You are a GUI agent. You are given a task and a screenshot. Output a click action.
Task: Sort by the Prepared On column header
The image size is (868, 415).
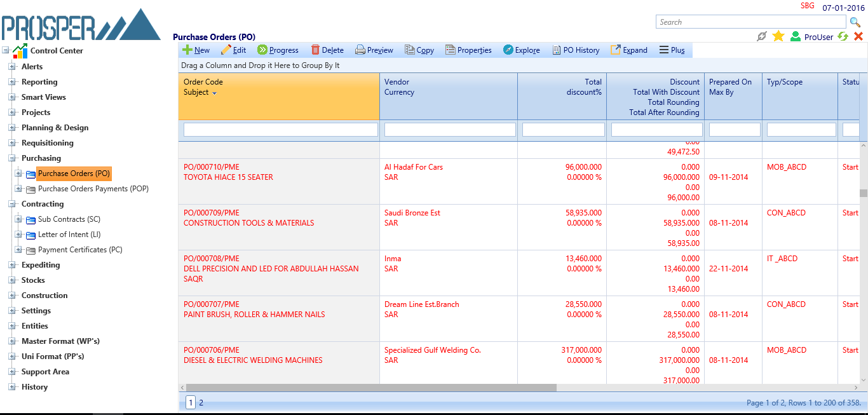click(730, 82)
